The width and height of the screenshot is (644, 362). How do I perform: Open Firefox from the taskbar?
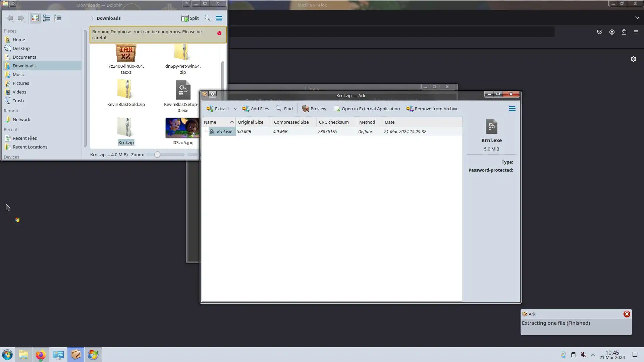coord(41,355)
